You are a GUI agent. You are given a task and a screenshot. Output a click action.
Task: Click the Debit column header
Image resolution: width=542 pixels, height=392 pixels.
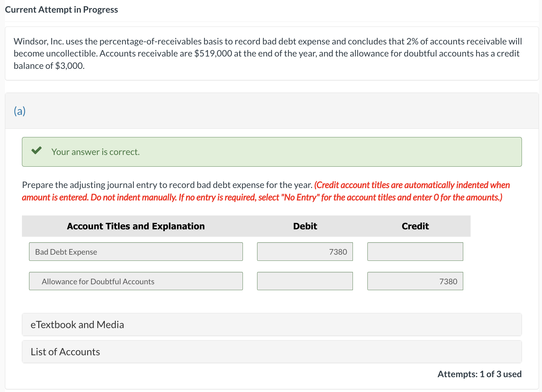pyautogui.click(x=305, y=226)
